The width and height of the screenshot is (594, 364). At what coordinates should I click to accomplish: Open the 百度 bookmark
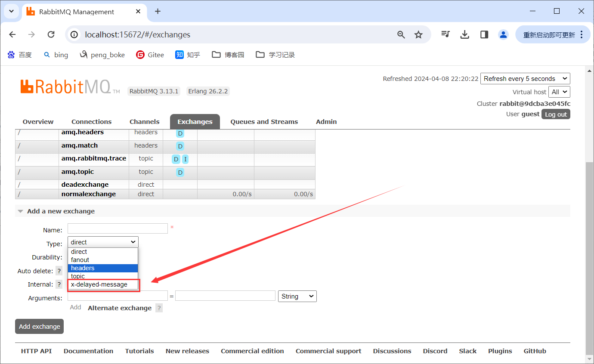point(20,55)
